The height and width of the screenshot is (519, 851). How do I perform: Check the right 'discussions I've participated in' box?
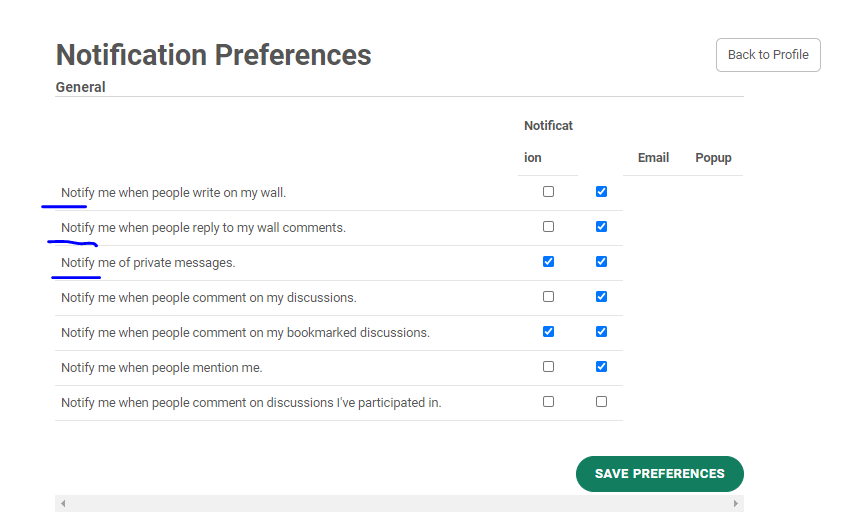(601, 402)
